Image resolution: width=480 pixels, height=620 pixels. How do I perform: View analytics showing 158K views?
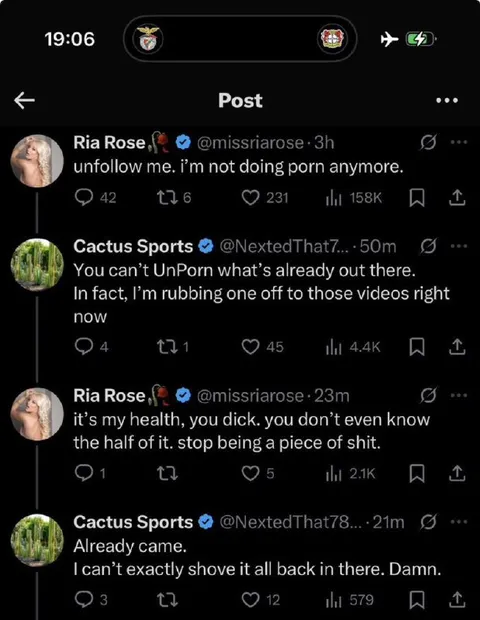coord(353,198)
